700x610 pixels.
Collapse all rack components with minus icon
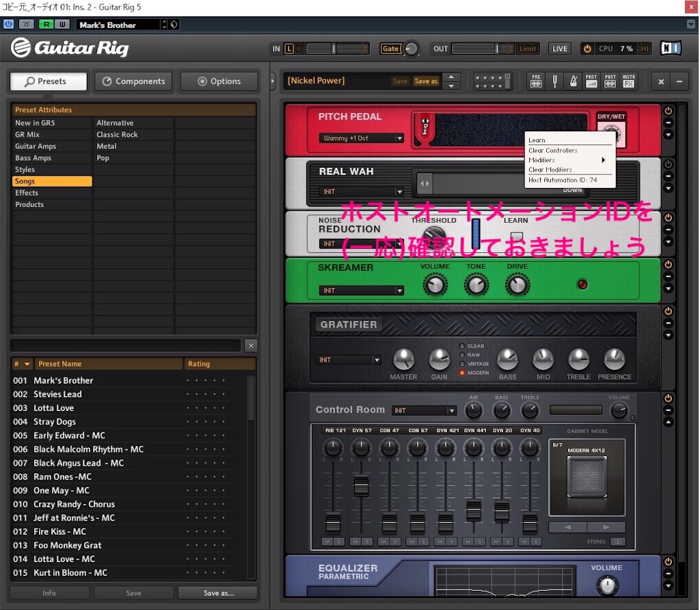679,81
